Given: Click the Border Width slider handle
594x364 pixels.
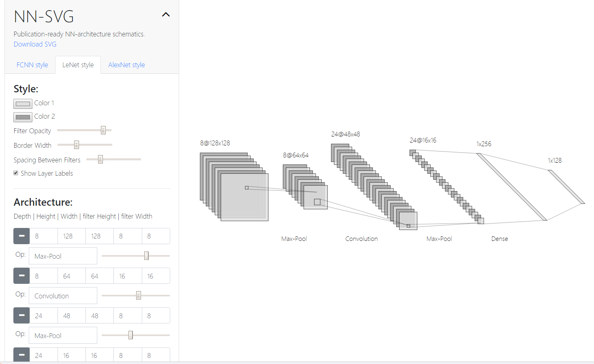Looking at the screenshot, I should tap(76, 145).
